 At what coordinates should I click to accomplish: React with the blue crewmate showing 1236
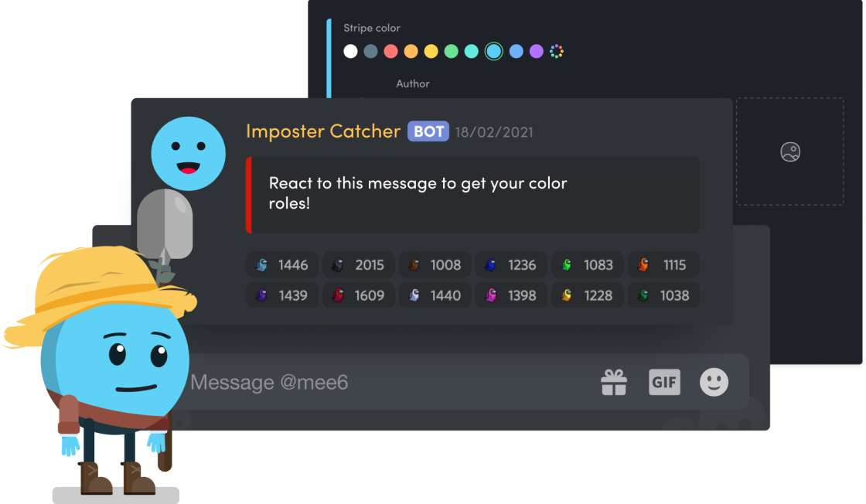[x=511, y=265]
